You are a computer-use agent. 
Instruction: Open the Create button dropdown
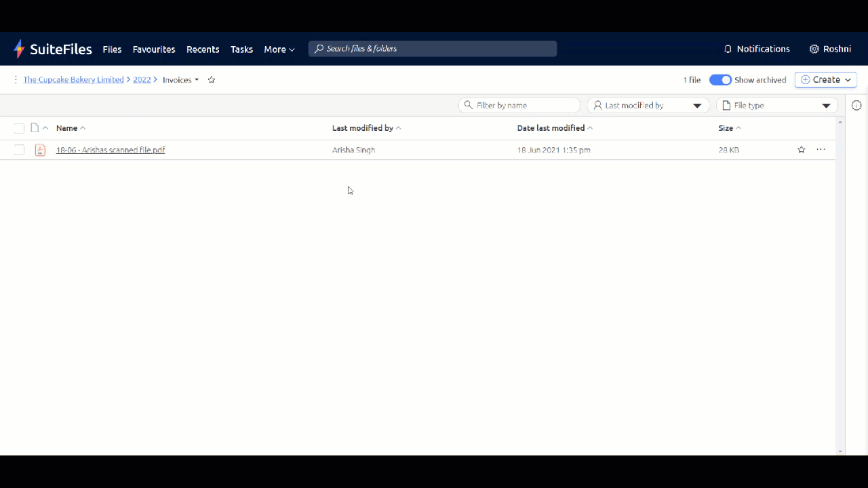pyautogui.click(x=825, y=79)
